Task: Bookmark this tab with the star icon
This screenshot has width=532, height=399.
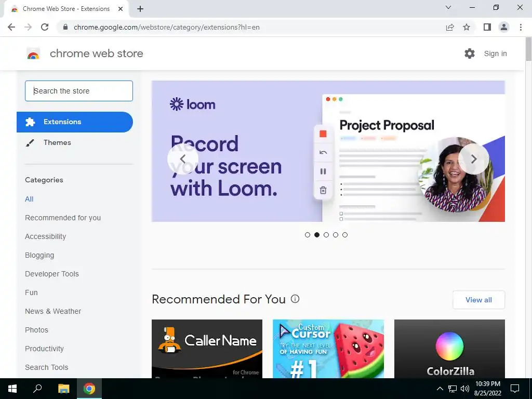Action: [x=467, y=27]
